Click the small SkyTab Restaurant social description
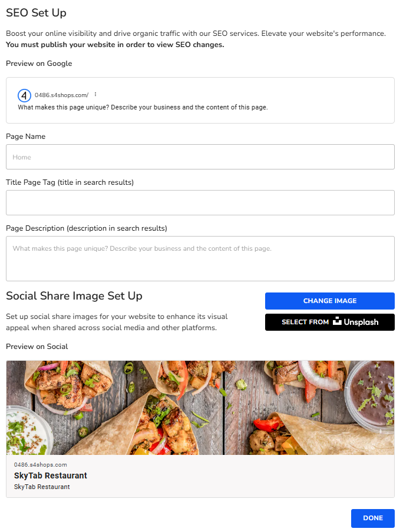 [x=42, y=487]
